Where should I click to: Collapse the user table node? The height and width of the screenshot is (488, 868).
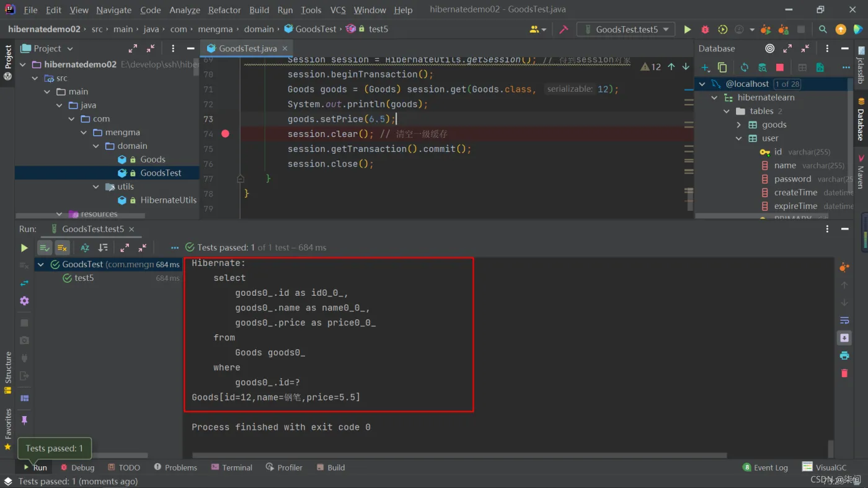(x=738, y=138)
